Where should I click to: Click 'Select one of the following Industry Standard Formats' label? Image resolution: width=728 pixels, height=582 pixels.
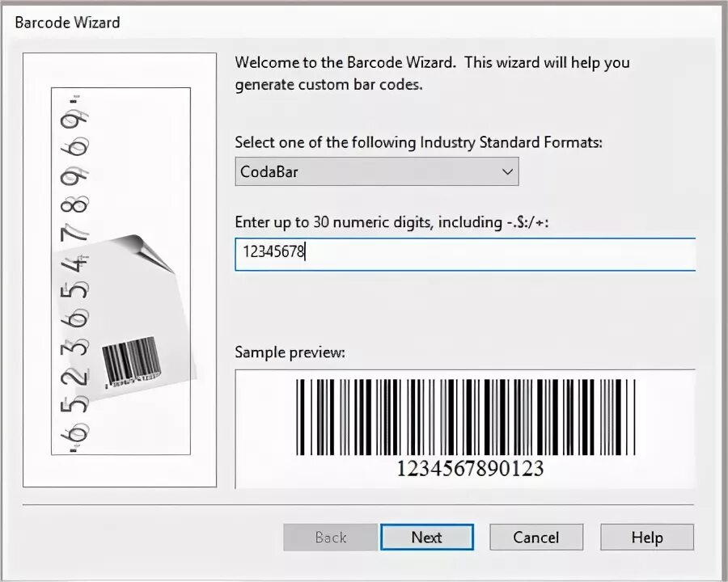(418, 142)
